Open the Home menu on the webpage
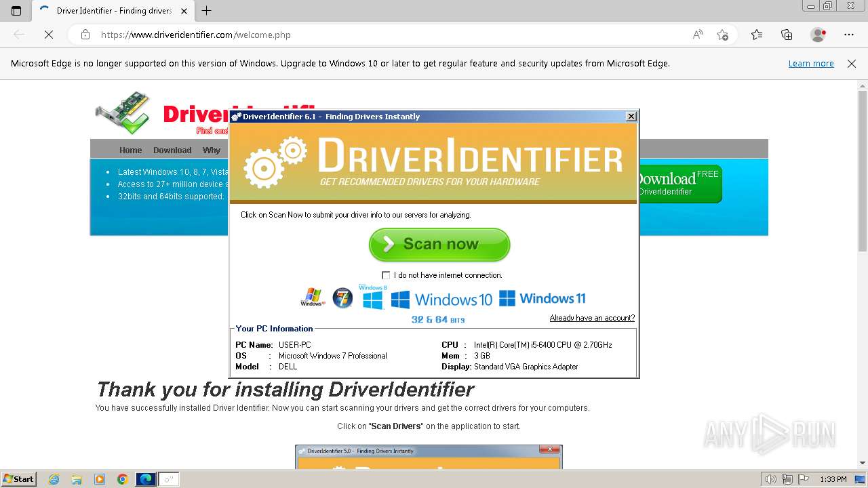The width and height of the screenshot is (868, 488). pyautogui.click(x=131, y=150)
